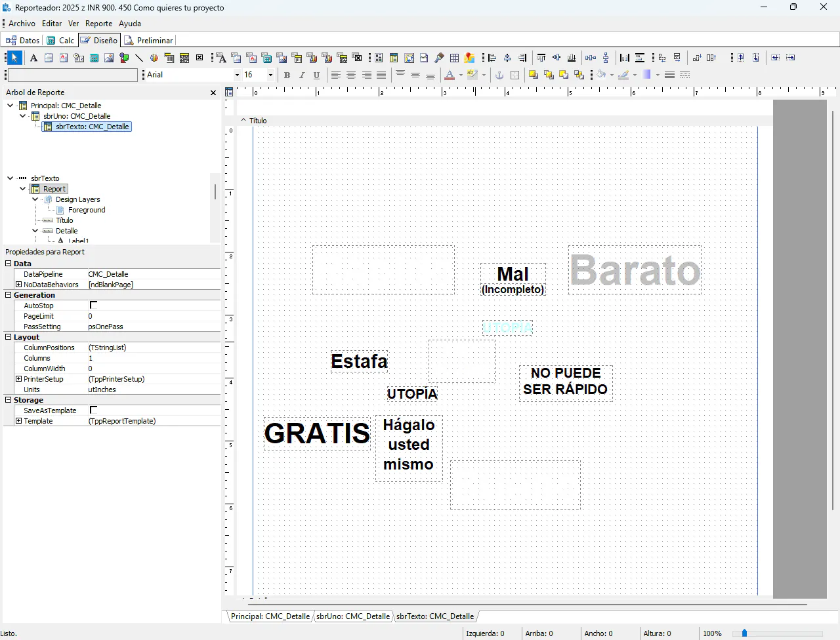The width and height of the screenshot is (840, 640).
Task: Select the arrow pointer tool
Action: pos(14,58)
